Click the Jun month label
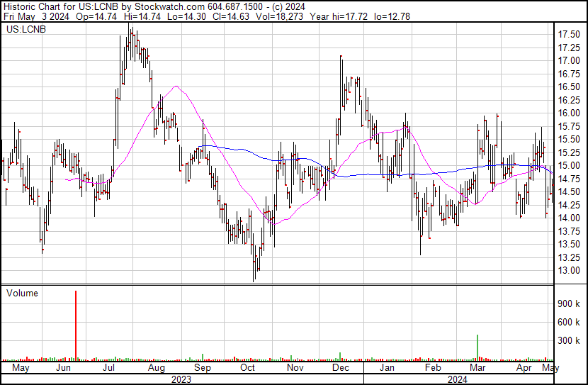588x385 pixels. [x=63, y=368]
